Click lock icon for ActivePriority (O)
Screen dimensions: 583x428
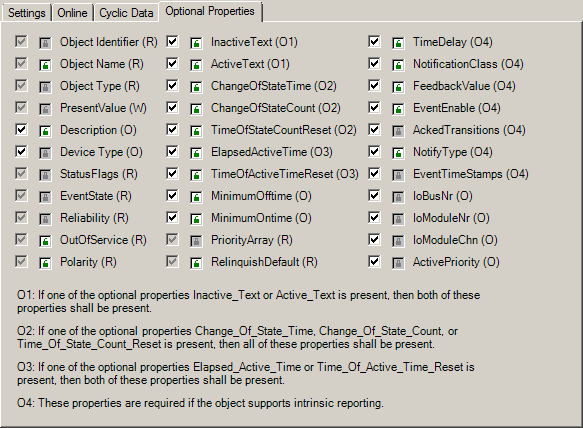click(x=398, y=263)
